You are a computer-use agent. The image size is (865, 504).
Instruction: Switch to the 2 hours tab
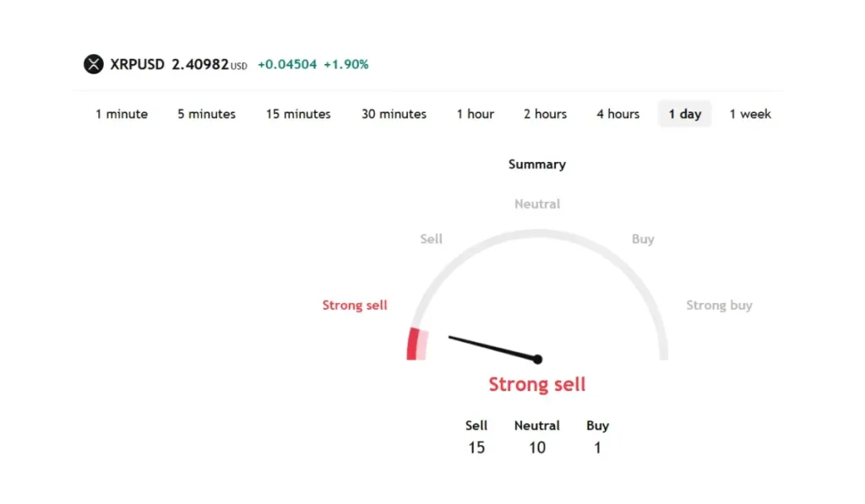[545, 114]
